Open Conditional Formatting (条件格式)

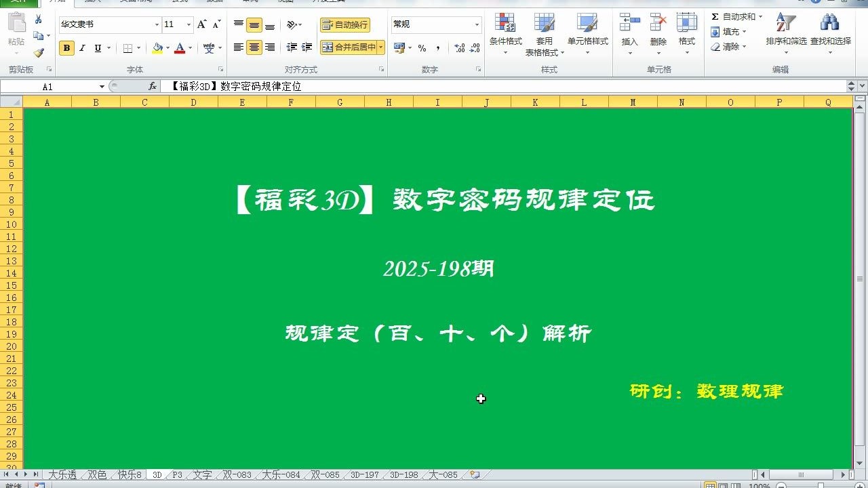point(505,34)
